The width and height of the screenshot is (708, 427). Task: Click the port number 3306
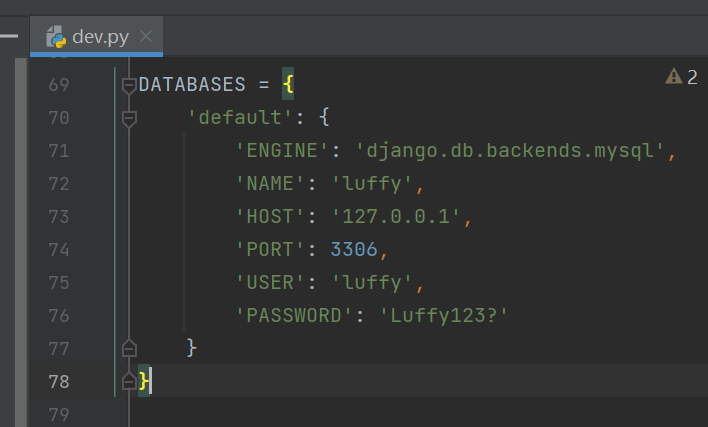click(354, 249)
